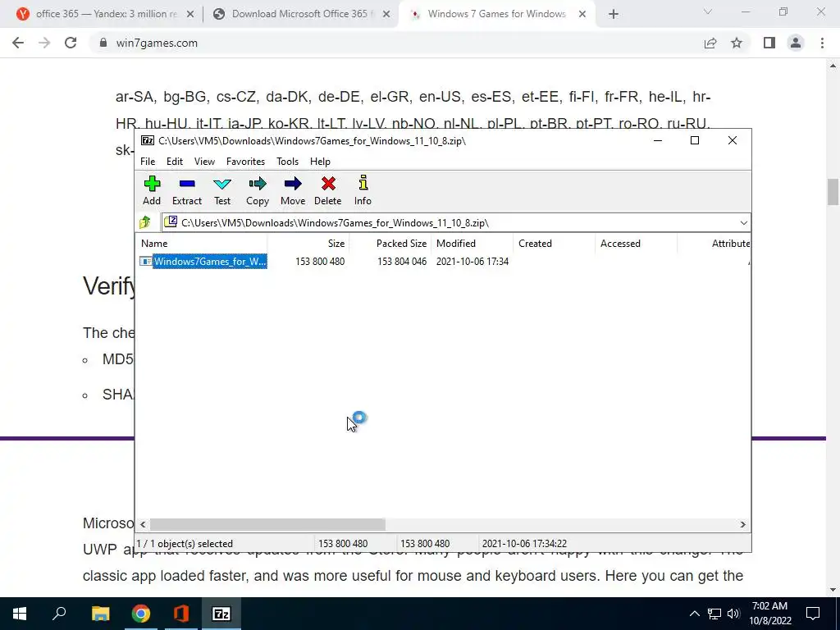Share this page from Chrome toolbar
Screen dimensions: 840x630
[710, 43]
